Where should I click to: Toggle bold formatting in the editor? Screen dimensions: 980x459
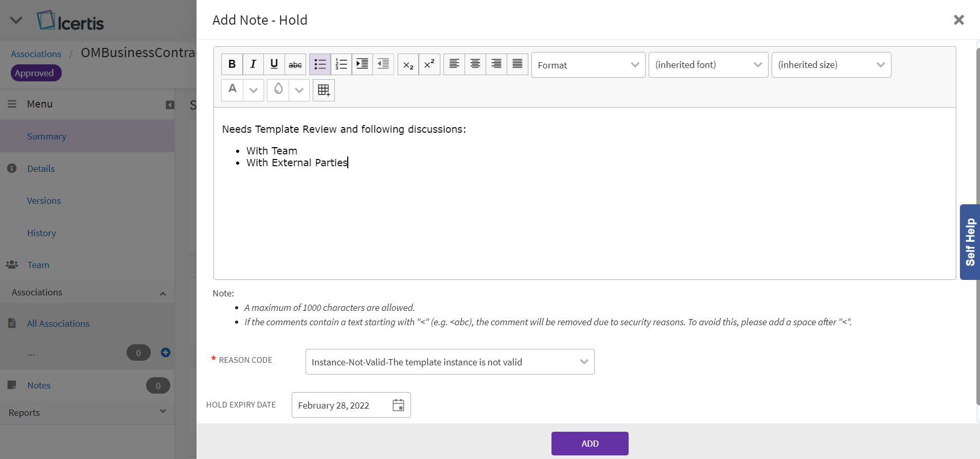232,64
